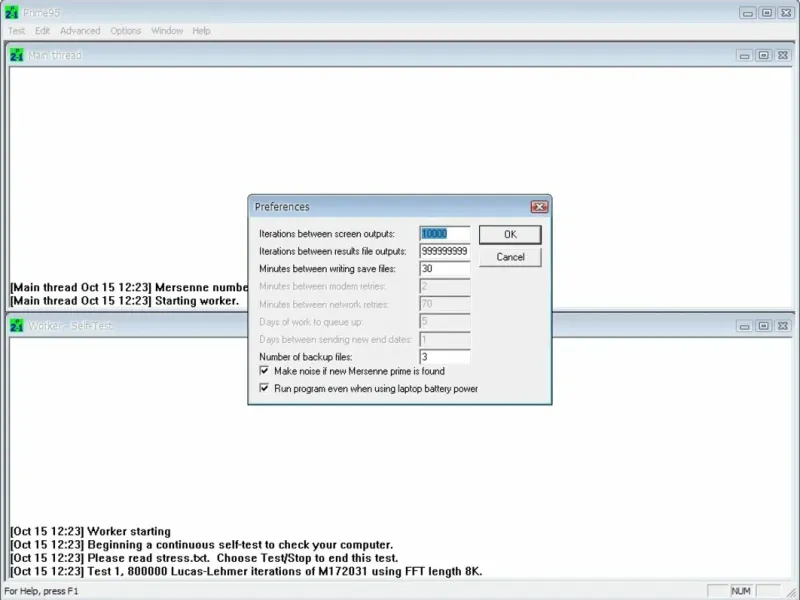Click 'For Help, press F1' status text
The width and height of the screenshot is (800, 600).
click(x=41, y=591)
